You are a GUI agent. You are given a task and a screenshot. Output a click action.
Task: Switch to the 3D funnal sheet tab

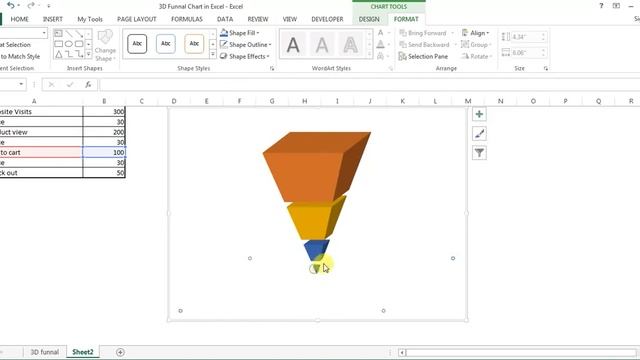click(x=44, y=352)
